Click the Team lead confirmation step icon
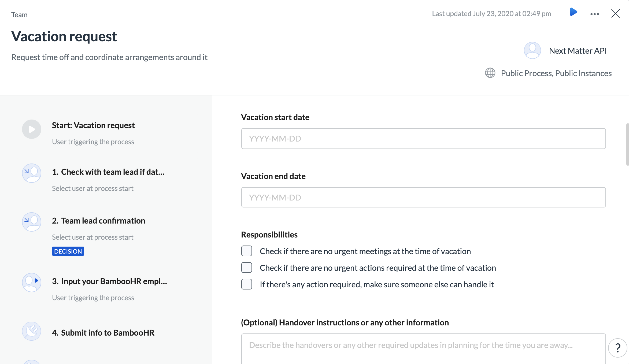Screen dimensions: 629x364 point(32,222)
